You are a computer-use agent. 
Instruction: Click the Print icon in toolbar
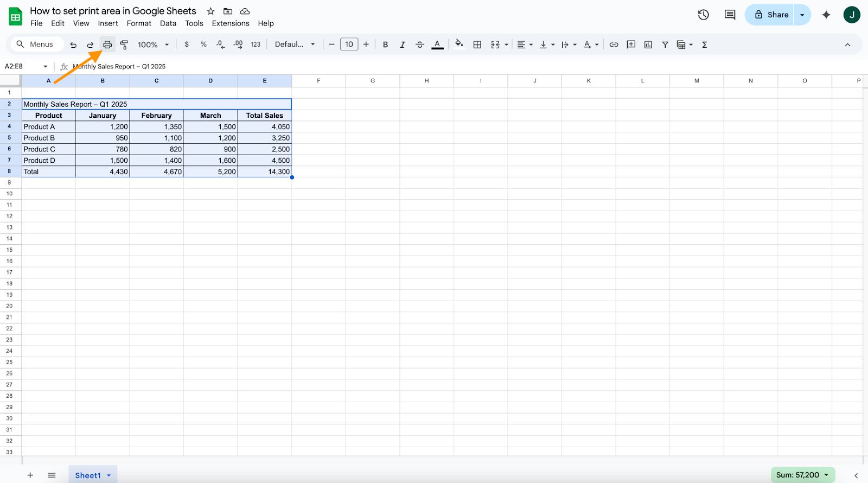(107, 45)
